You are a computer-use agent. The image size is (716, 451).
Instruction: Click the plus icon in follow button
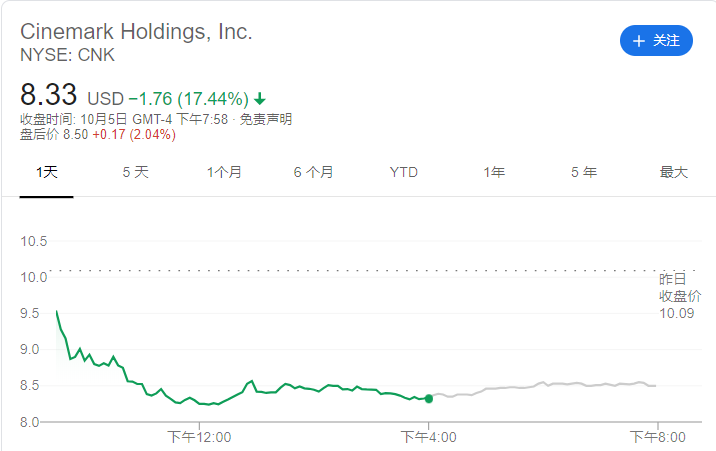(x=639, y=41)
